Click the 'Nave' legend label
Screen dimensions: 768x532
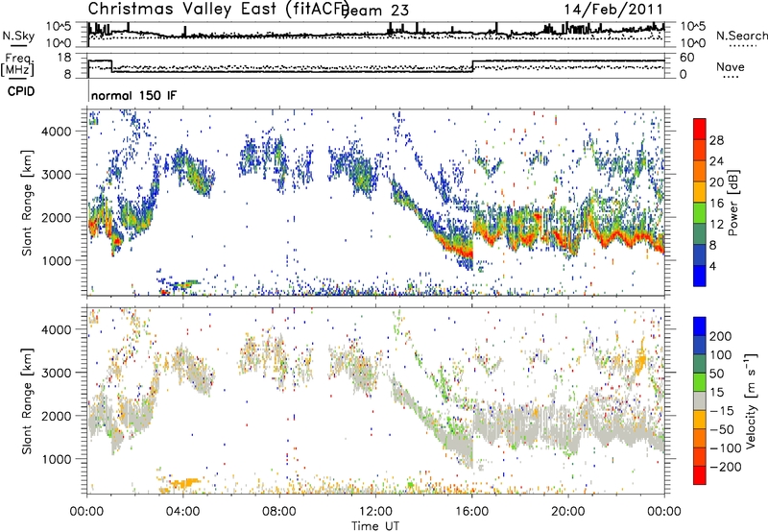pos(731,66)
